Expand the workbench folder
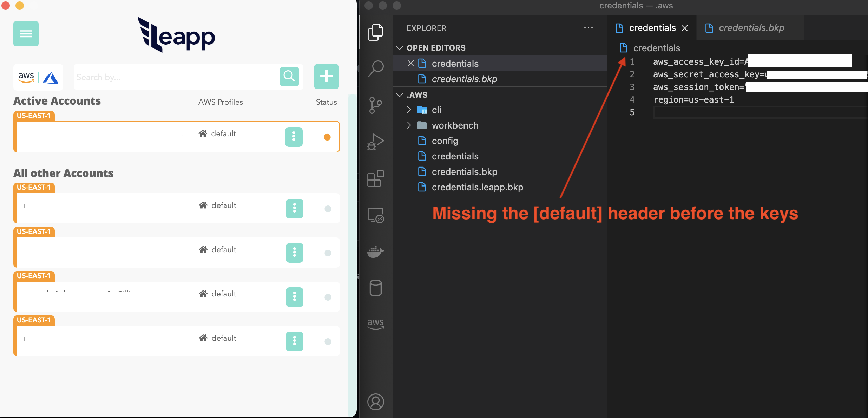Image resolution: width=868 pixels, height=418 pixels. click(409, 125)
